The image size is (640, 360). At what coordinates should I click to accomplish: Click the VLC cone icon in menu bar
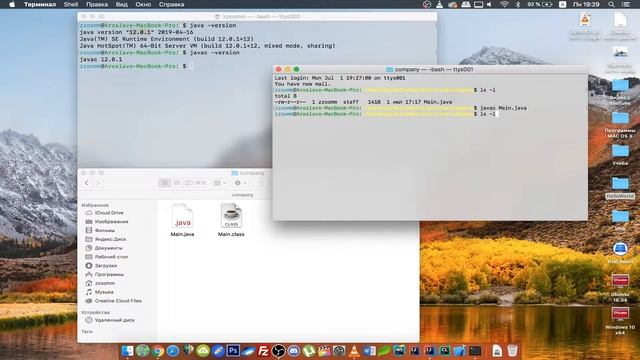[x=439, y=4]
